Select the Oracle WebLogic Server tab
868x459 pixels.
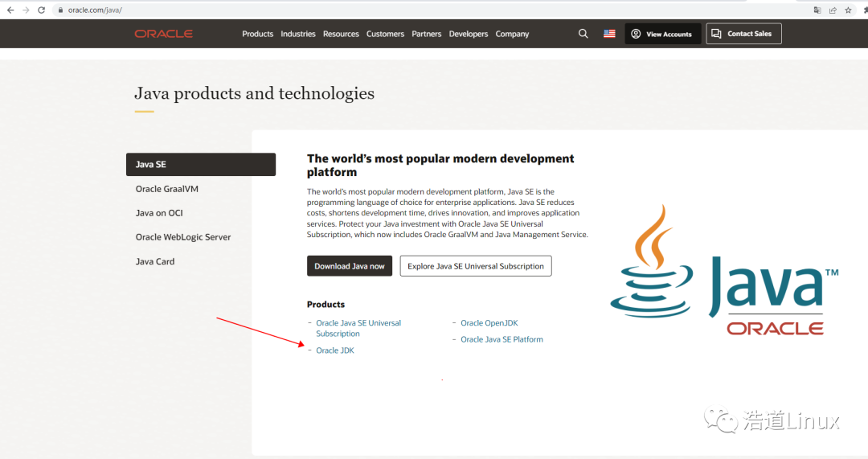click(x=183, y=237)
